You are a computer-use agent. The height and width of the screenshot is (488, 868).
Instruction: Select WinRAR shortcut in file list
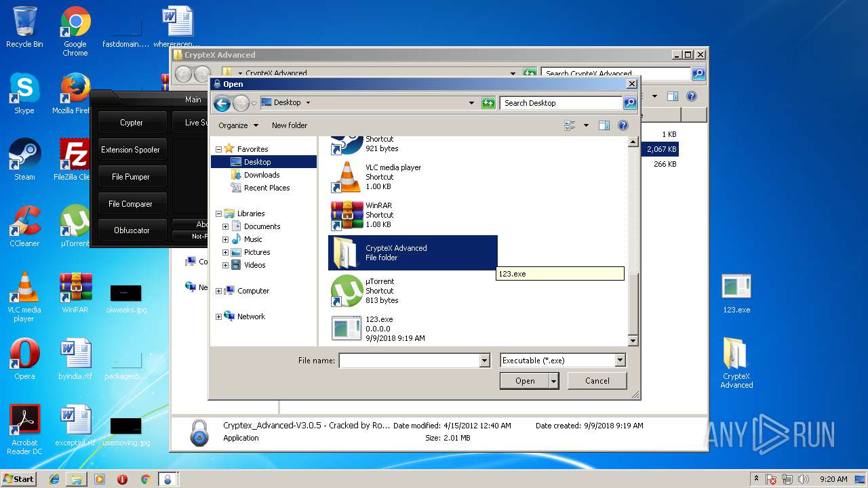412,215
